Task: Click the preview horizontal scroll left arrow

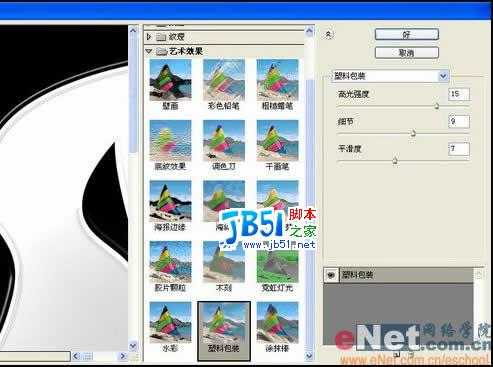Action: [x=76, y=356]
